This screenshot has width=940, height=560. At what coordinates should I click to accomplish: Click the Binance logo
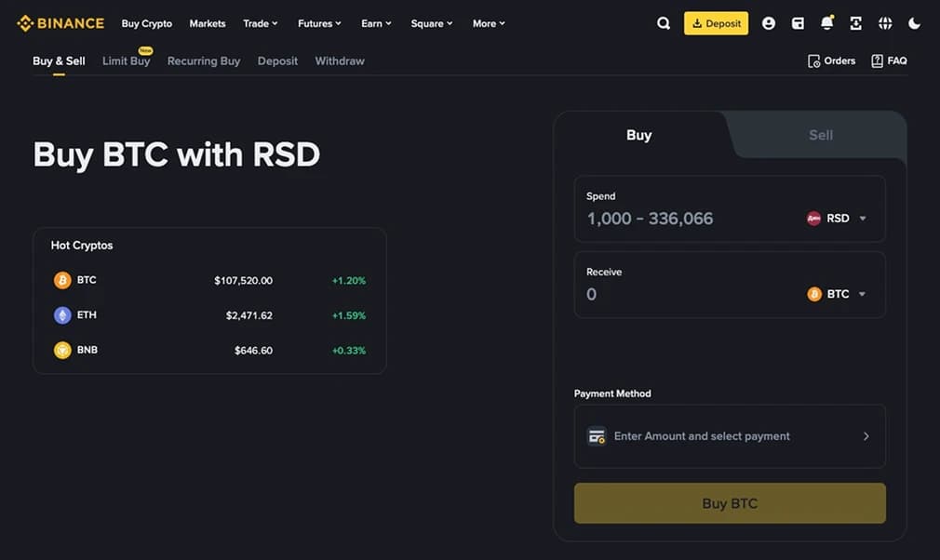(x=59, y=22)
